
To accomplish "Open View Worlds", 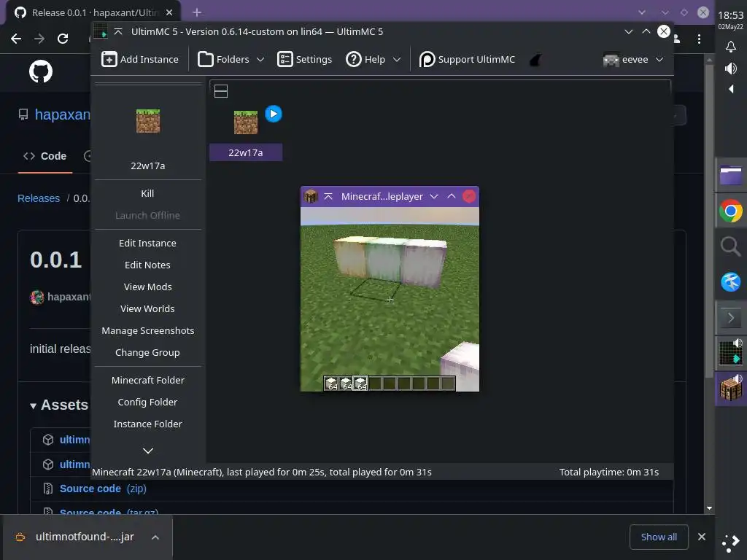I will click(147, 308).
